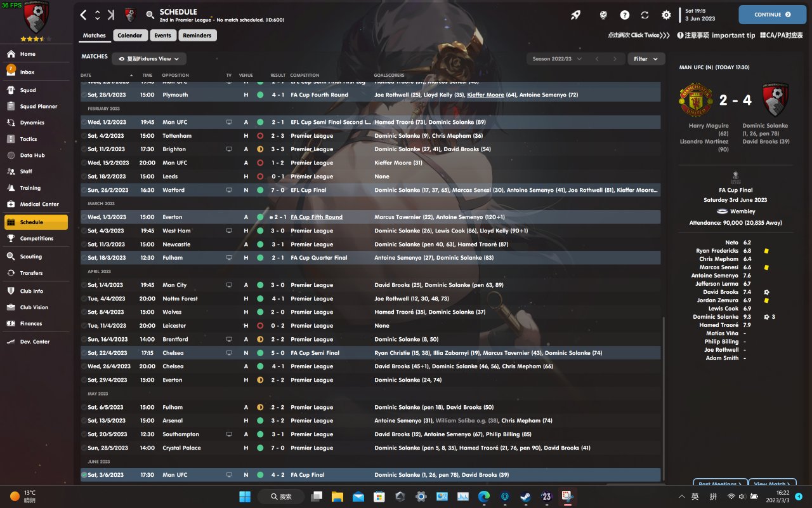Open Finances in the sidebar
This screenshot has width=812, height=508.
click(36, 324)
